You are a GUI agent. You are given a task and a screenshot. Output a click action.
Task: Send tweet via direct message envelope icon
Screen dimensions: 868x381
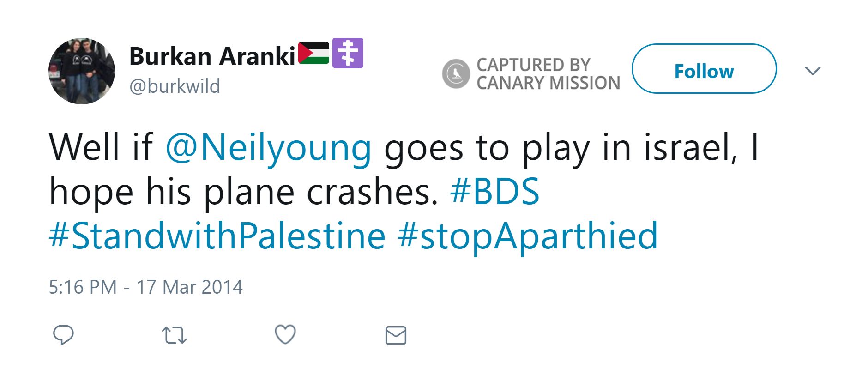click(396, 335)
